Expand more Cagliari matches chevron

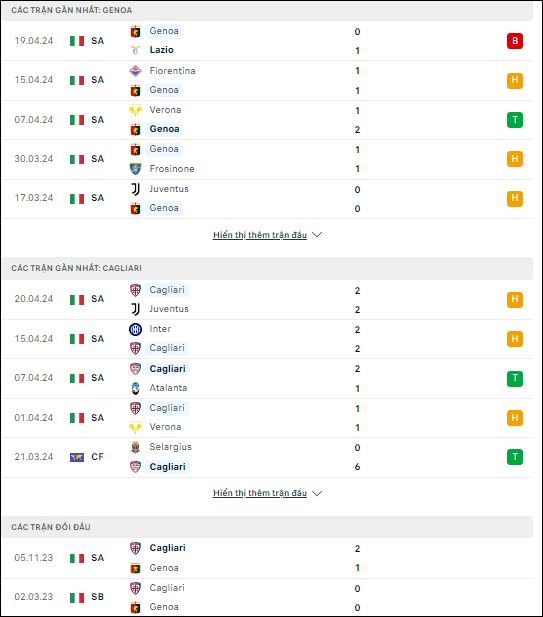pyautogui.click(x=317, y=493)
